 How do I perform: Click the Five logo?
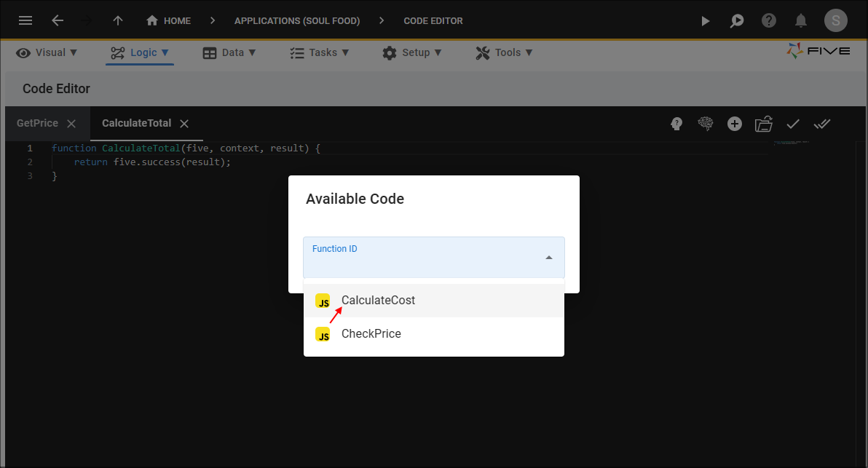pyautogui.click(x=818, y=51)
